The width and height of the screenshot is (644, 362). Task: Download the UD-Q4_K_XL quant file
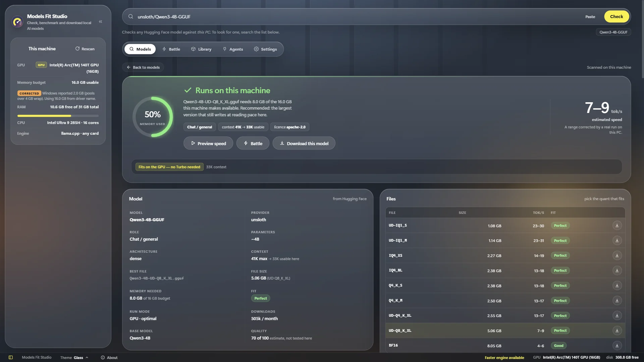click(617, 316)
